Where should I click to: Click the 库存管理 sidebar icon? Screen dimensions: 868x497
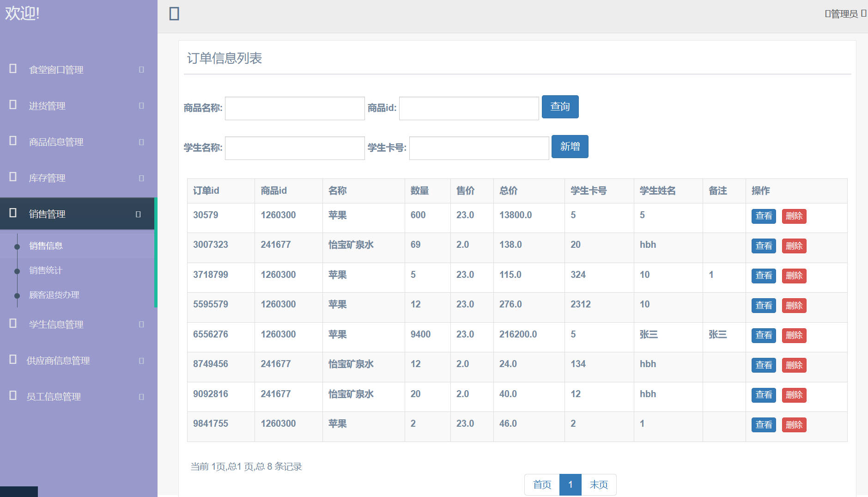(x=12, y=178)
